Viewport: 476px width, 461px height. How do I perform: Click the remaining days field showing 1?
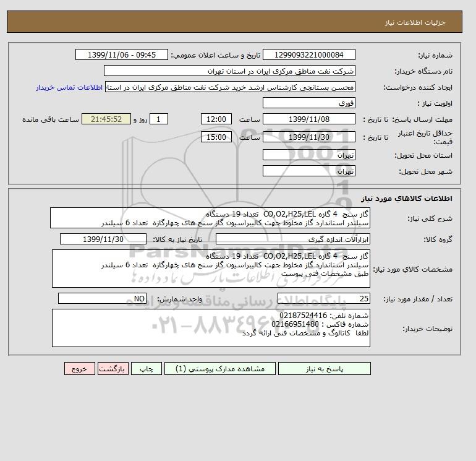[x=158, y=119]
